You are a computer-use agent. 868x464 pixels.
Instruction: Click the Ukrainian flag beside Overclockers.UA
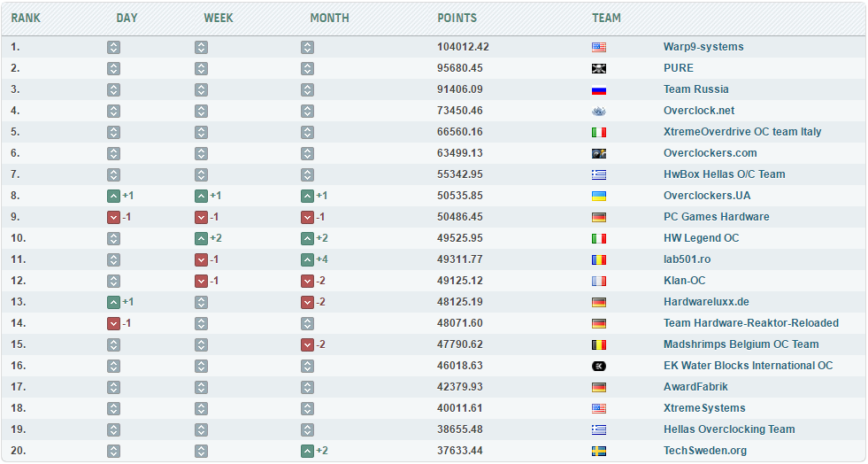click(599, 196)
